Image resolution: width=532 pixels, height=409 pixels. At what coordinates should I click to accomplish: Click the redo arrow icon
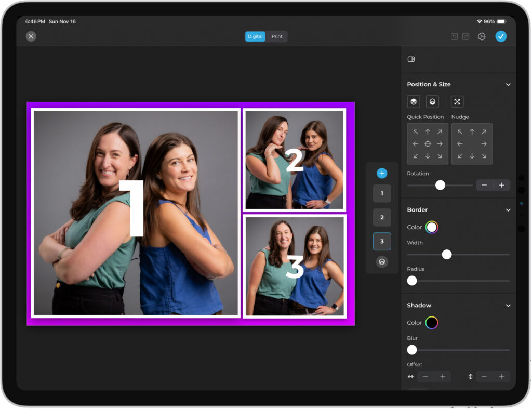[x=465, y=36]
